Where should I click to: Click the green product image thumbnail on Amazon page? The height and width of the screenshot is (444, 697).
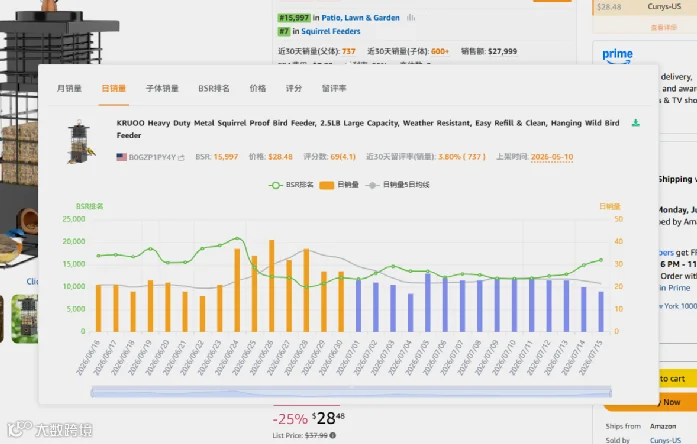click(24, 319)
